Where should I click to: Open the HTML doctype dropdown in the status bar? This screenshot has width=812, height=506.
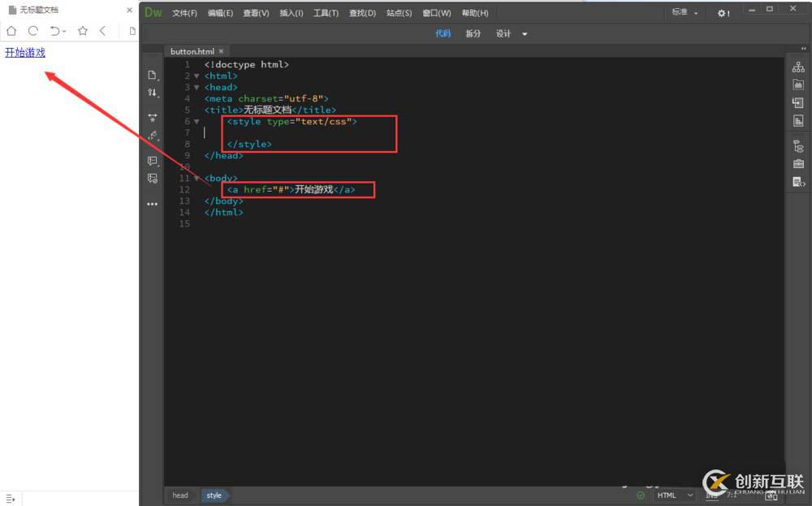[x=674, y=495]
